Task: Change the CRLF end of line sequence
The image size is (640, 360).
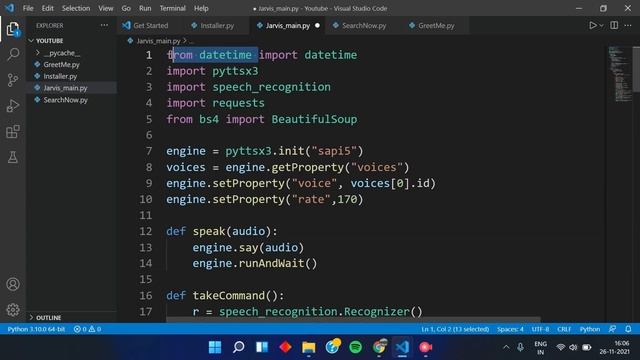Action: tap(564, 329)
